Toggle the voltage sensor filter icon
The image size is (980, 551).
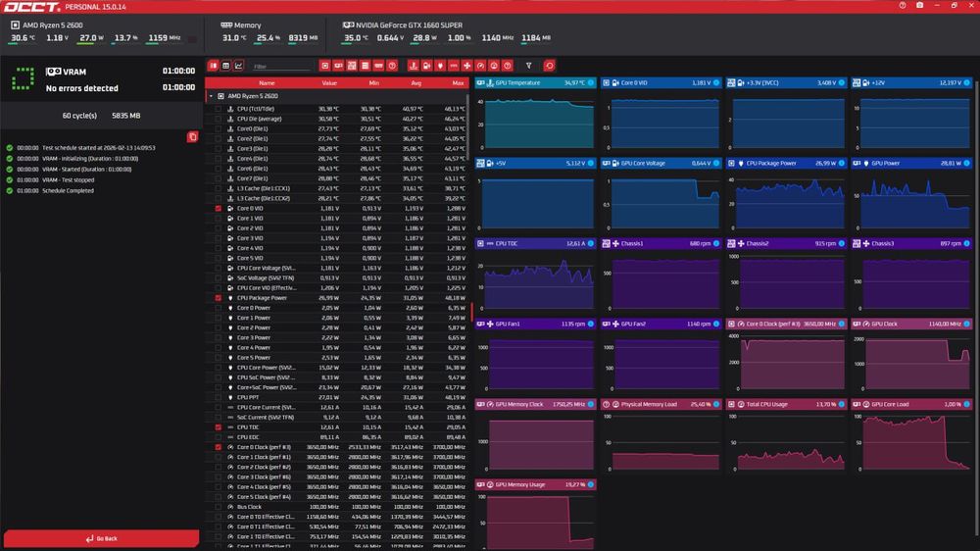[427, 66]
